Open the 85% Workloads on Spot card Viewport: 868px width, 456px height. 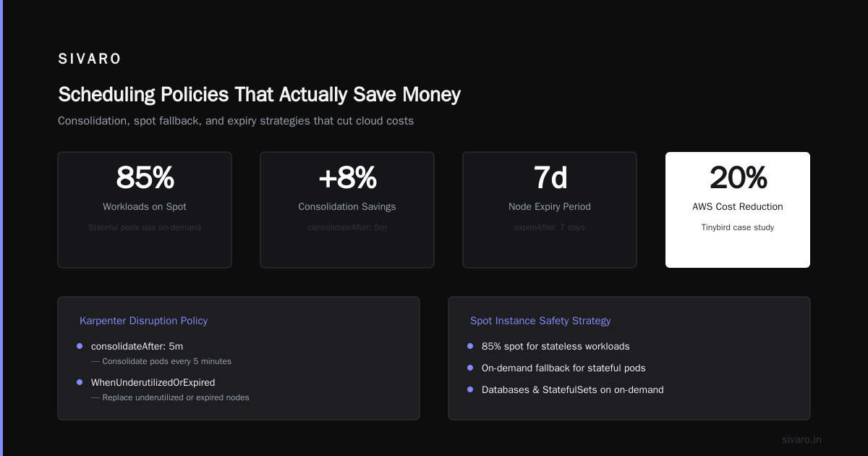point(145,210)
